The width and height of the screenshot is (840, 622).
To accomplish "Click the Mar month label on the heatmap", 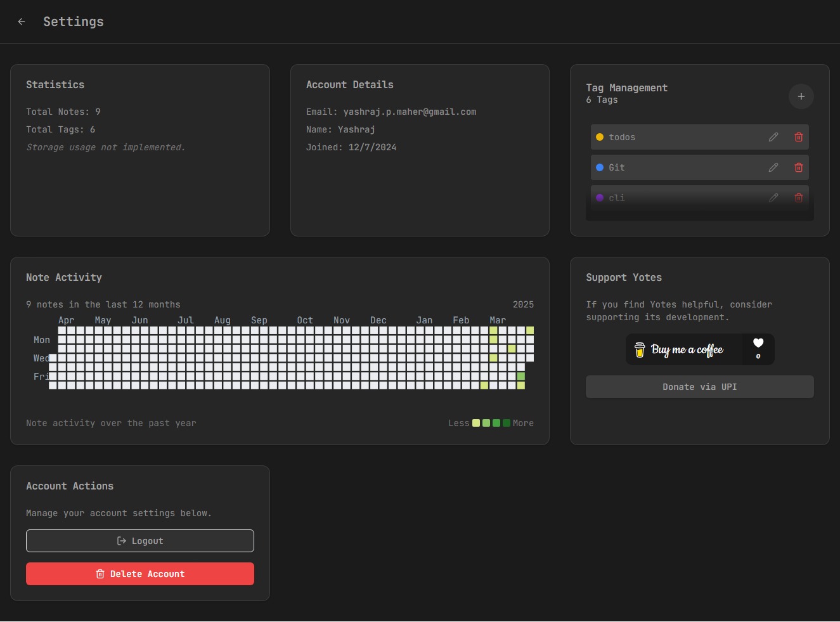I will click(x=498, y=320).
